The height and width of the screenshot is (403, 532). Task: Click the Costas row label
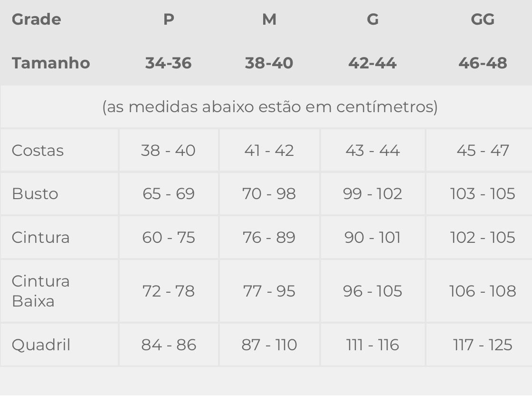pyautogui.click(x=38, y=151)
